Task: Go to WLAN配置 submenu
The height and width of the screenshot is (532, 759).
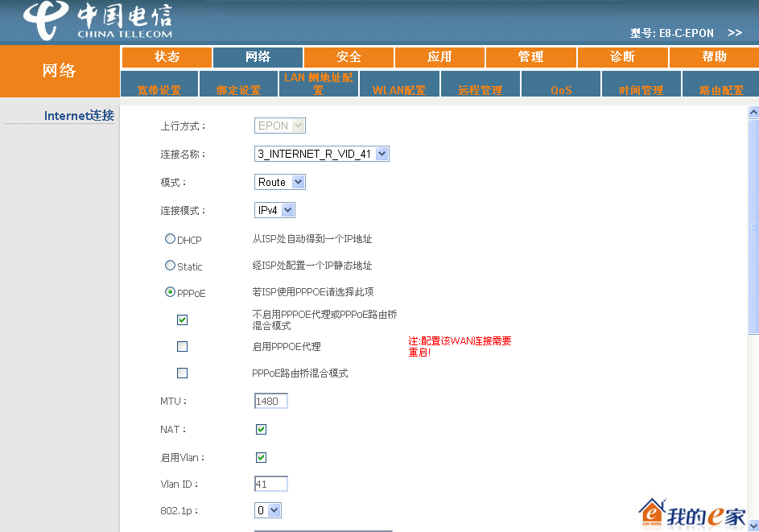Action: (x=399, y=85)
